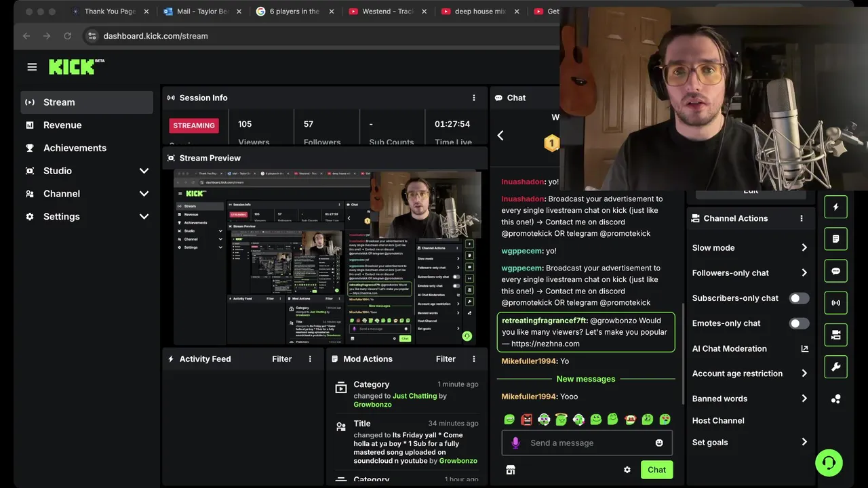
Task: Open Mod Actions three-dot options menu
Action: tap(474, 359)
